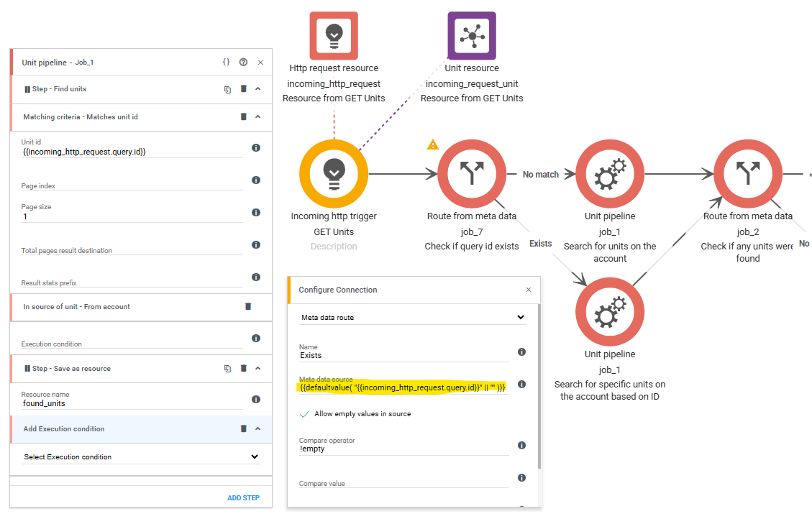
Task: Click the Http request resource icon
Action: click(334, 36)
